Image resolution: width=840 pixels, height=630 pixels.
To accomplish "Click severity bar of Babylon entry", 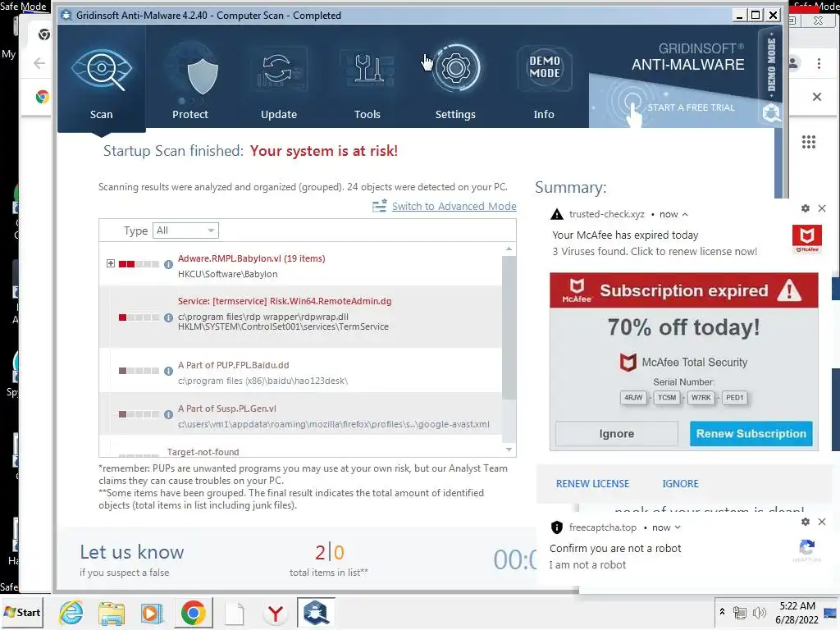I will tap(139, 264).
